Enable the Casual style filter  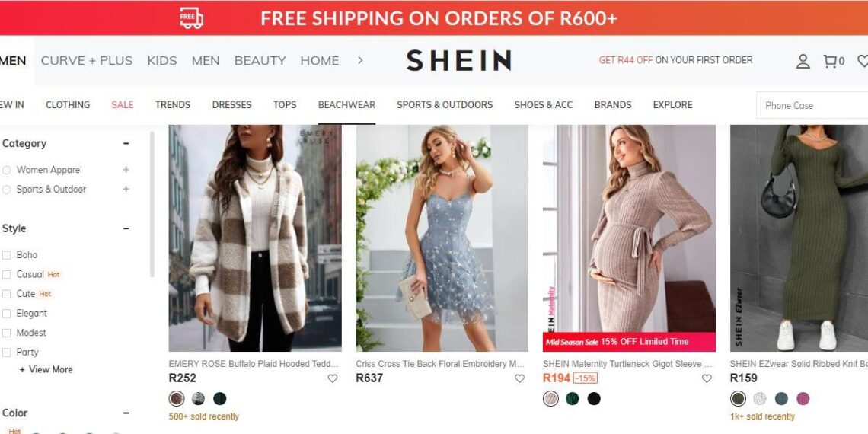click(x=7, y=275)
